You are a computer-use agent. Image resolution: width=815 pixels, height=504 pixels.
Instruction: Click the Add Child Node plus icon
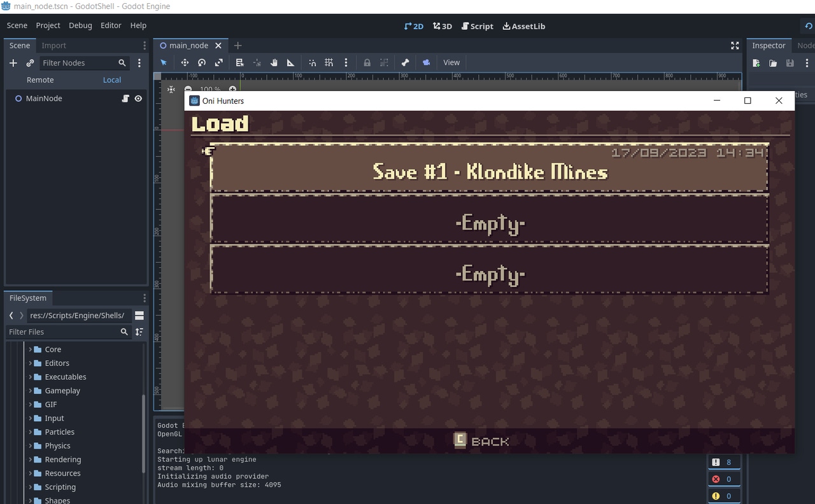[13, 63]
